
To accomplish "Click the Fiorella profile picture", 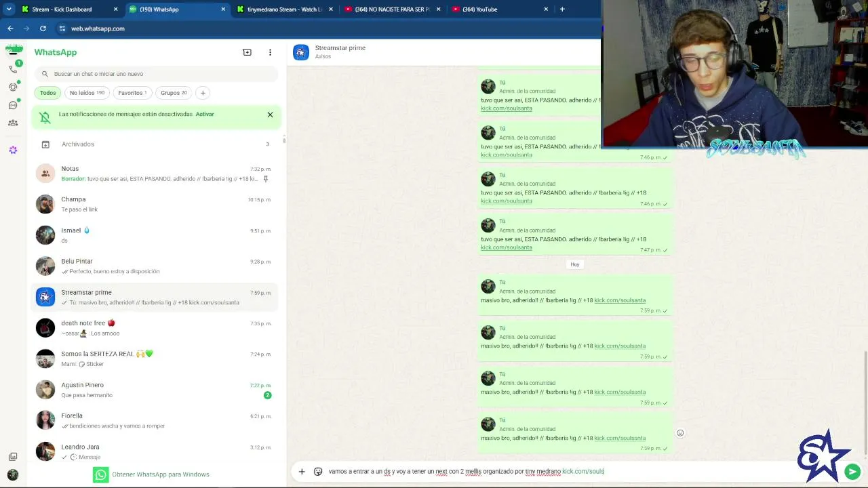I will [x=45, y=420].
